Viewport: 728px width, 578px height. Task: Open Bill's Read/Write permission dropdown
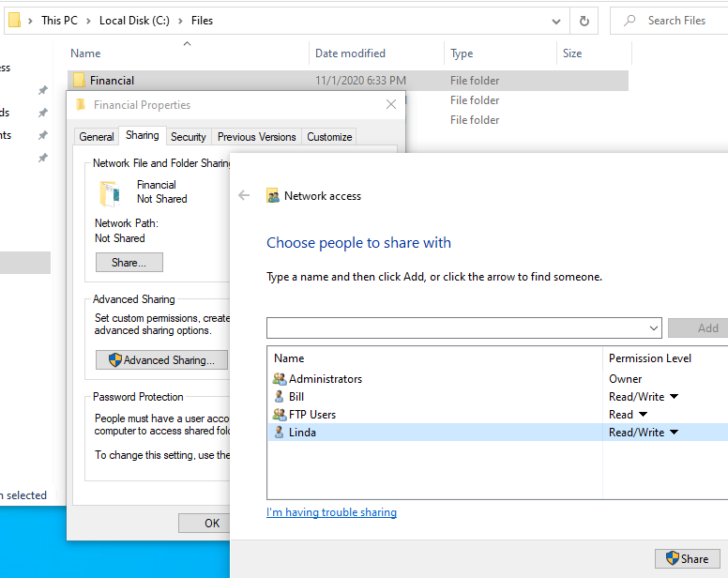[674, 397]
